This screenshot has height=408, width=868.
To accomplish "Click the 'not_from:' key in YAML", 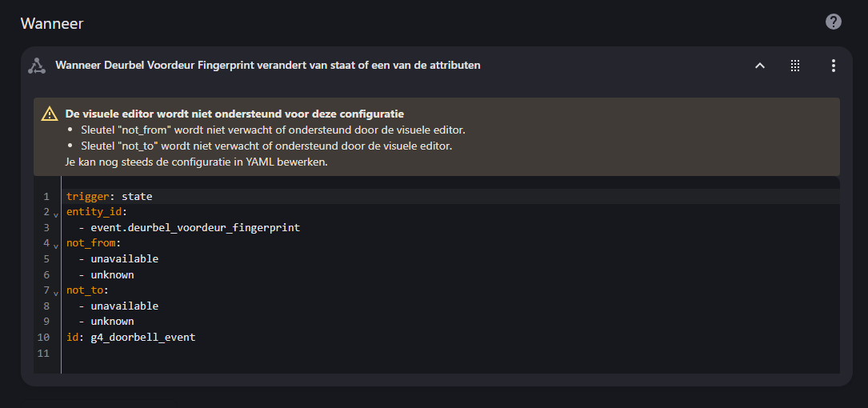I will (x=93, y=243).
